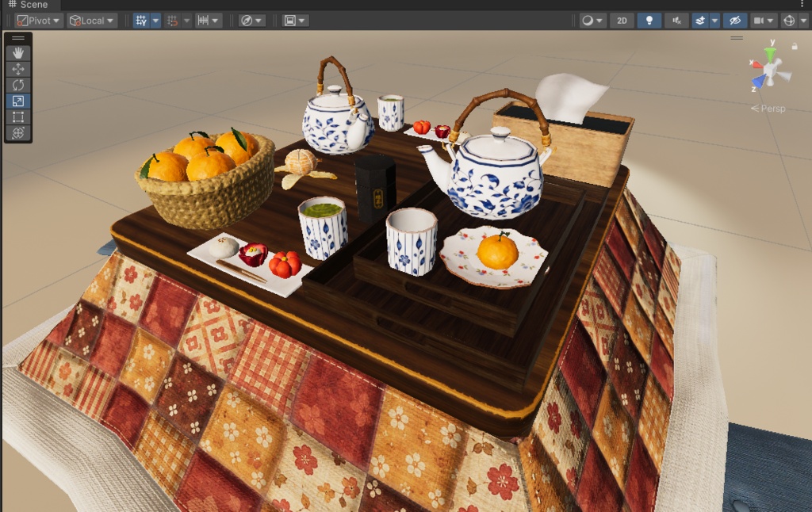The image size is (812, 512).
Task: Toggle grid visibility button
Action: click(x=141, y=21)
